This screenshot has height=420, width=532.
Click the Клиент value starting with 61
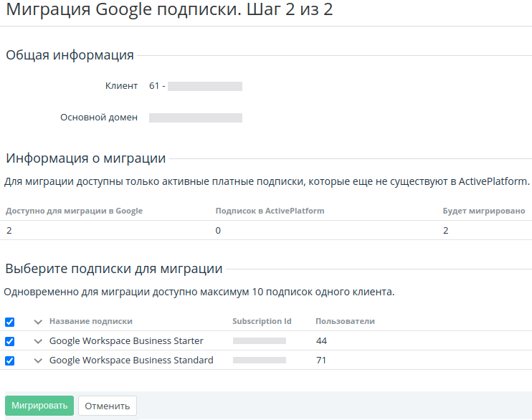tap(196, 86)
